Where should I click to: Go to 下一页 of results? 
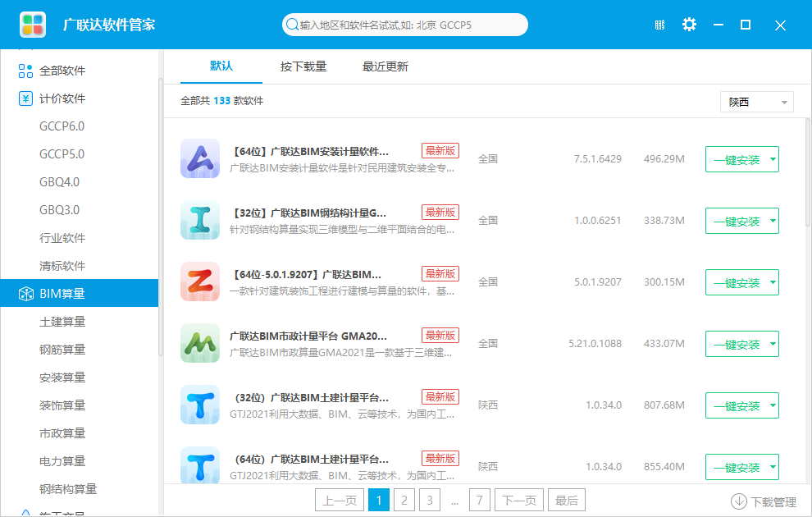pos(519,501)
